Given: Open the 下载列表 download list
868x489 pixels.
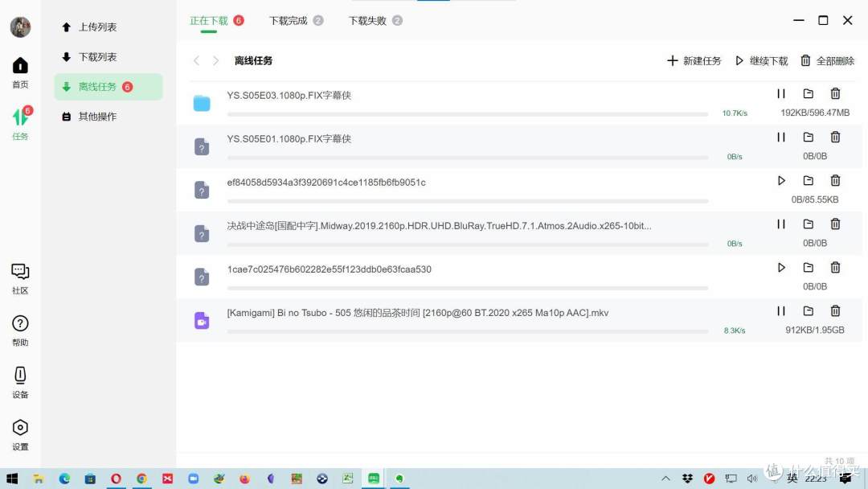Looking at the screenshot, I should pyautogui.click(x=90, y=57).
